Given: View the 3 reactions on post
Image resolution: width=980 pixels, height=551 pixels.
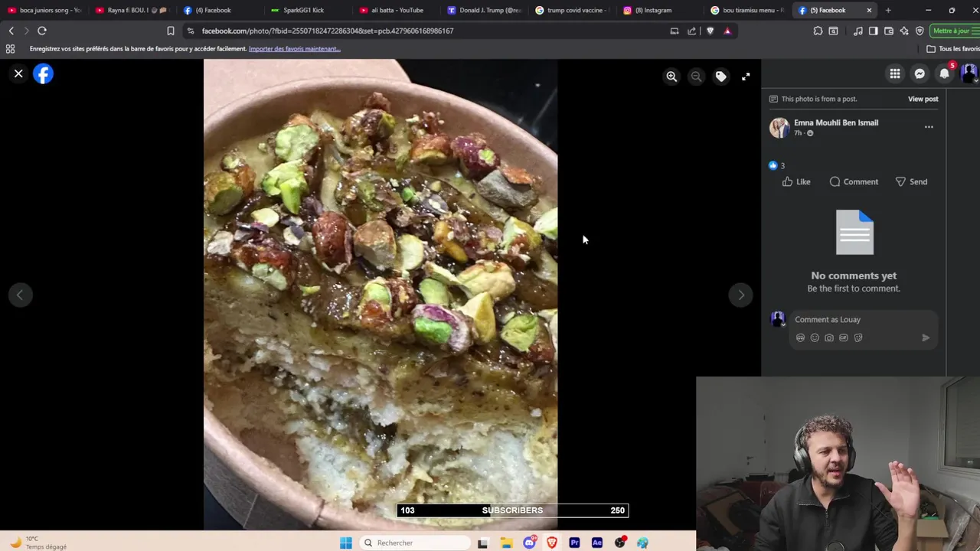Looking at the screenshot, I should pos(776,165).
